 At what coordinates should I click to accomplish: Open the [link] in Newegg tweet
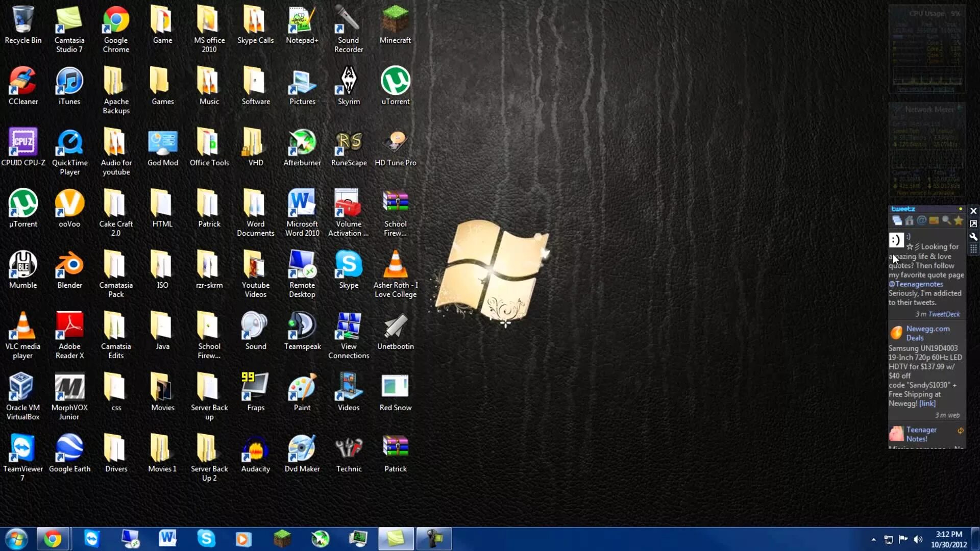point(927,404)
